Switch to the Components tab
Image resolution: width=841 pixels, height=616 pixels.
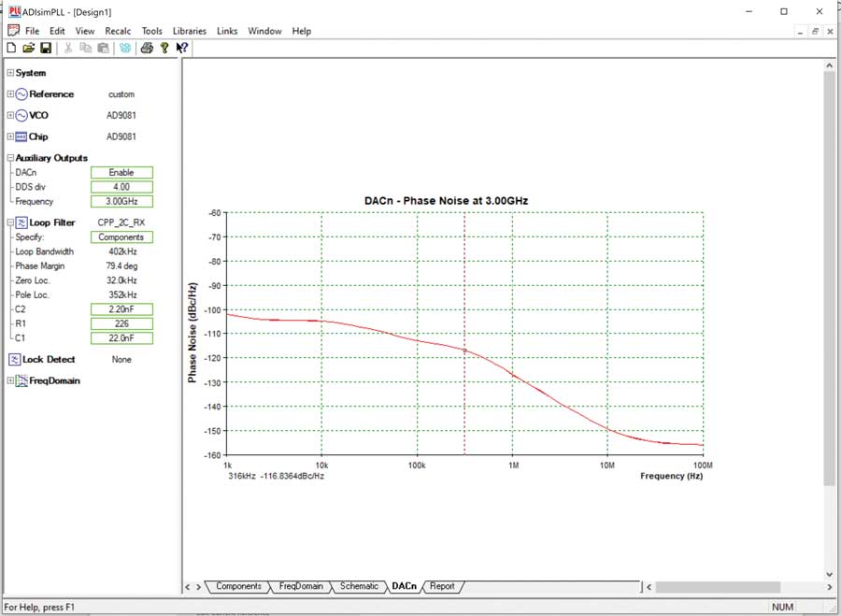pyautogui.click(x=238, y=586)
